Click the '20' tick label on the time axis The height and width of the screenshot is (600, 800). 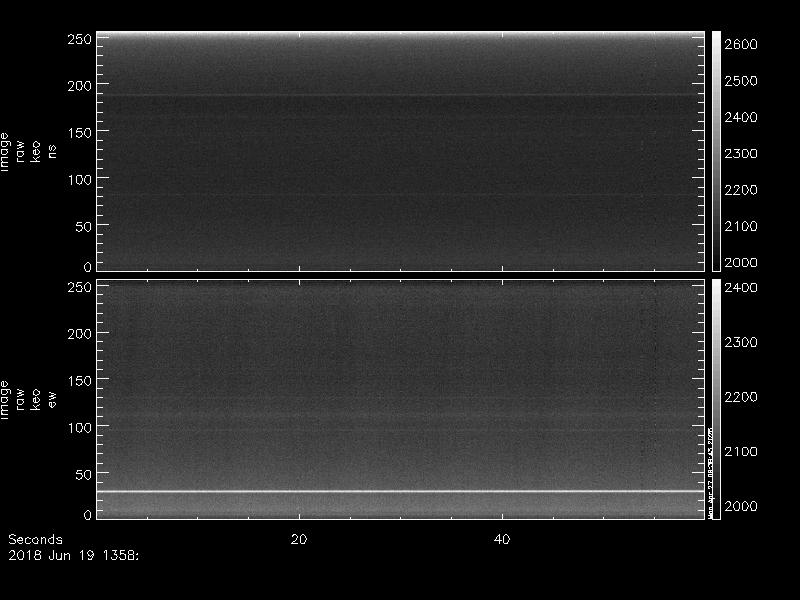[x=299, y=539]
